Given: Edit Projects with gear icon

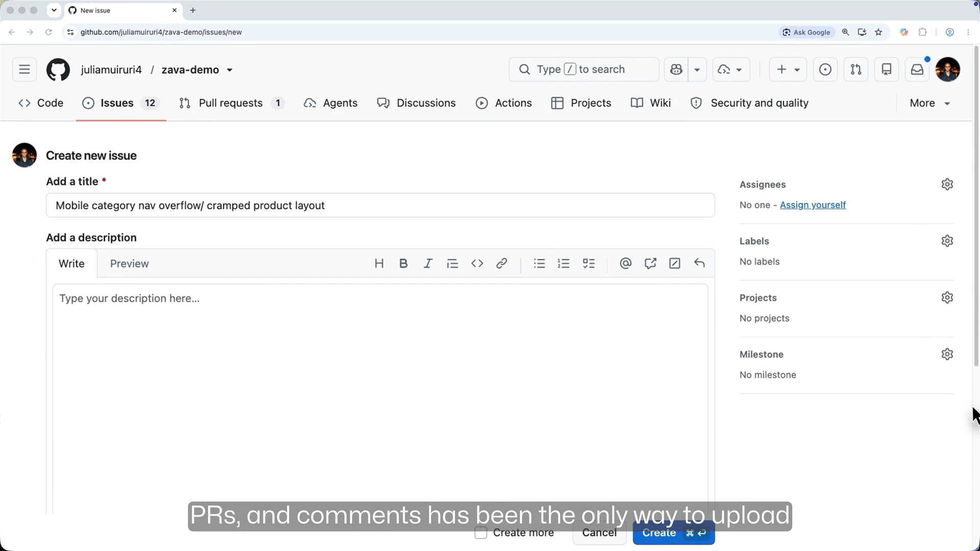Looking at the screenshot, I should point(947,297).
